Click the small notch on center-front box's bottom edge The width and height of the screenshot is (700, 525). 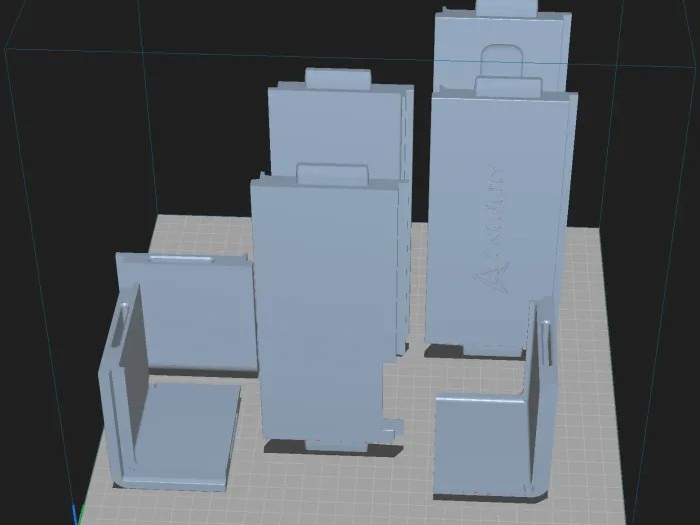click(393, 426)
